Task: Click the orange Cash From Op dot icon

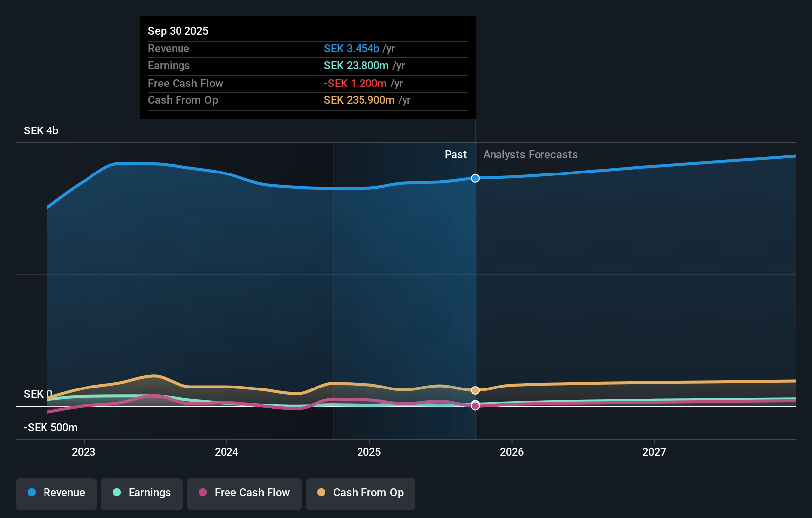Action: [x=321, y=493]
